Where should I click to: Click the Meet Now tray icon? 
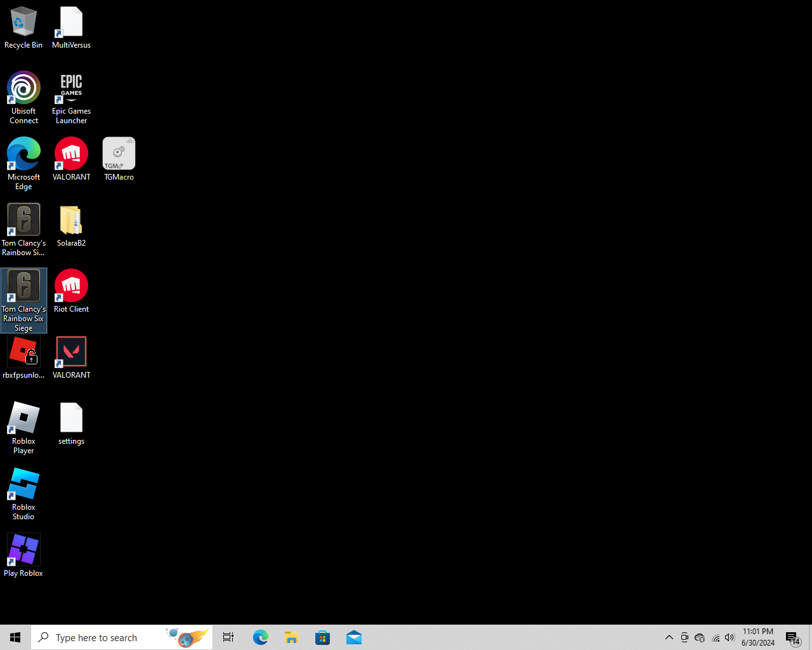point(684,637)
